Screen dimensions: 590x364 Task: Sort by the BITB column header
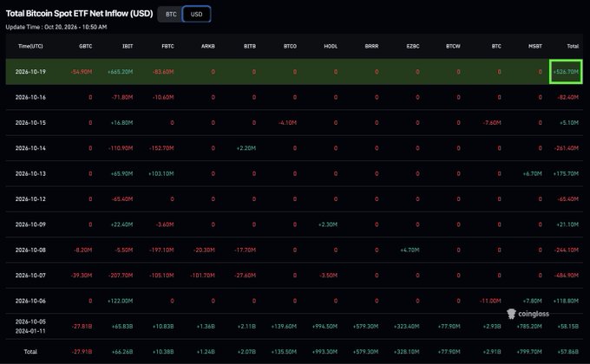pyautogui.click(x=250, y=46)
